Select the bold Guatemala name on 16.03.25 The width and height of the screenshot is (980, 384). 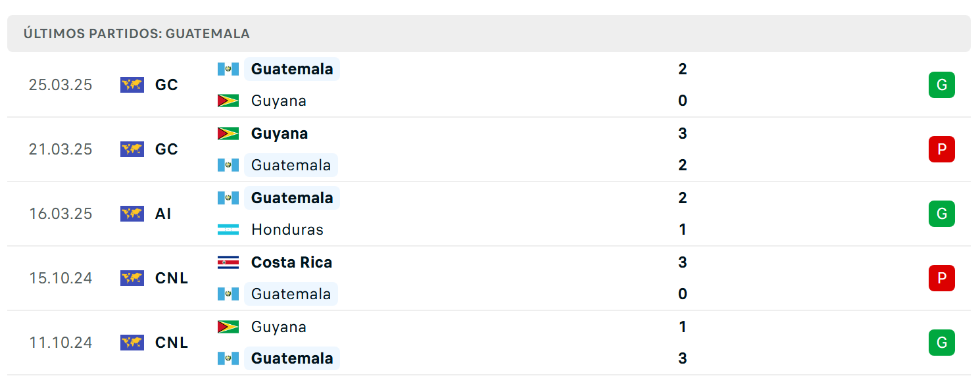click(292, 198)
